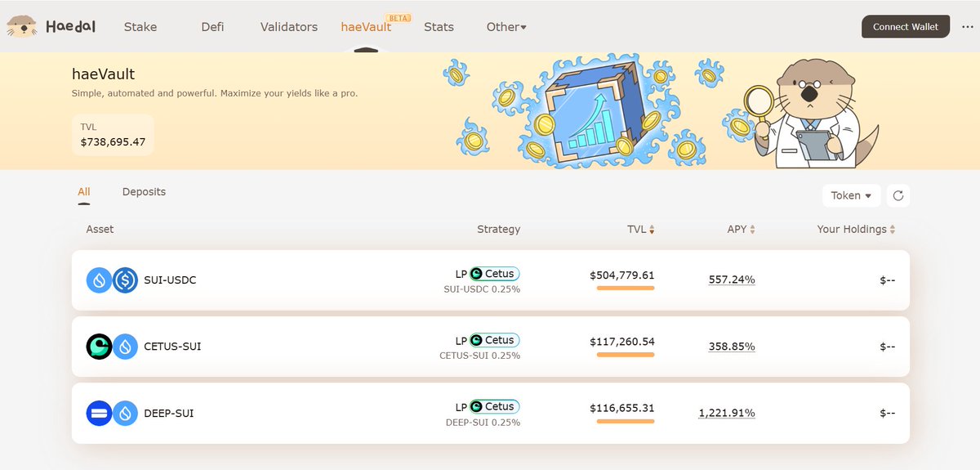The width and height of the screenshot is (980, 470).
Task: Click the Asset column header
Action: [x=100, y=229]
